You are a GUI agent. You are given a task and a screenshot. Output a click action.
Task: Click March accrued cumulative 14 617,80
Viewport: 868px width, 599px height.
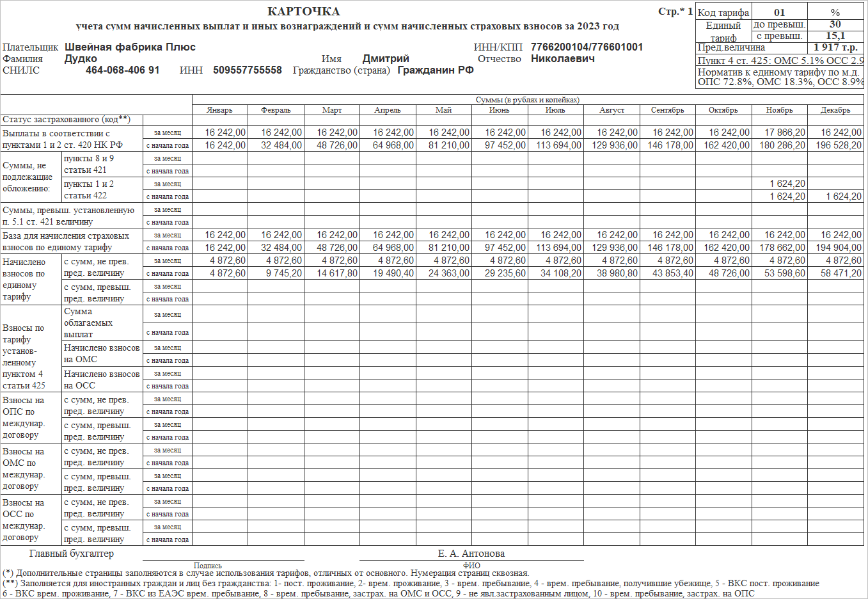[x=337, y=273]
